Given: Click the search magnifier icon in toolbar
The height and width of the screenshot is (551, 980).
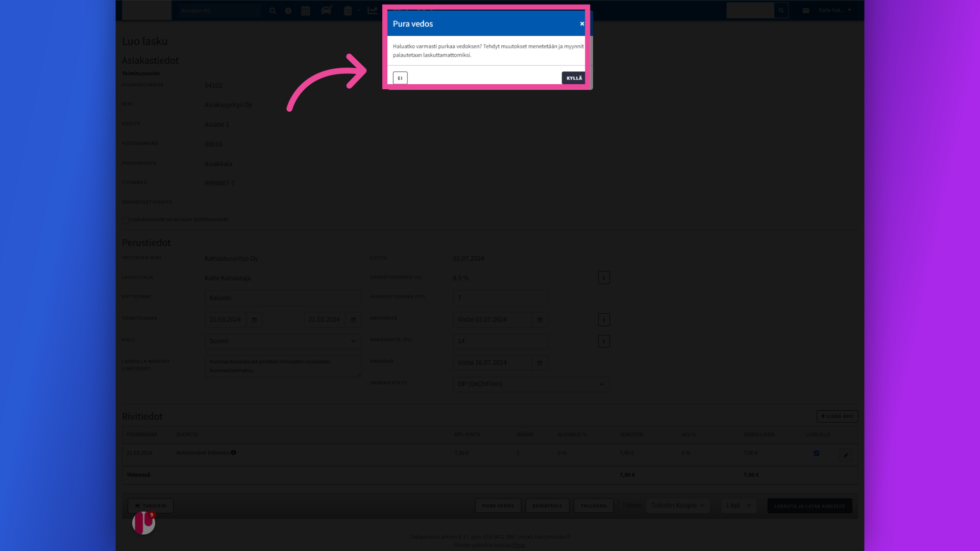Looking at the screenshot, I should (273, 11).
